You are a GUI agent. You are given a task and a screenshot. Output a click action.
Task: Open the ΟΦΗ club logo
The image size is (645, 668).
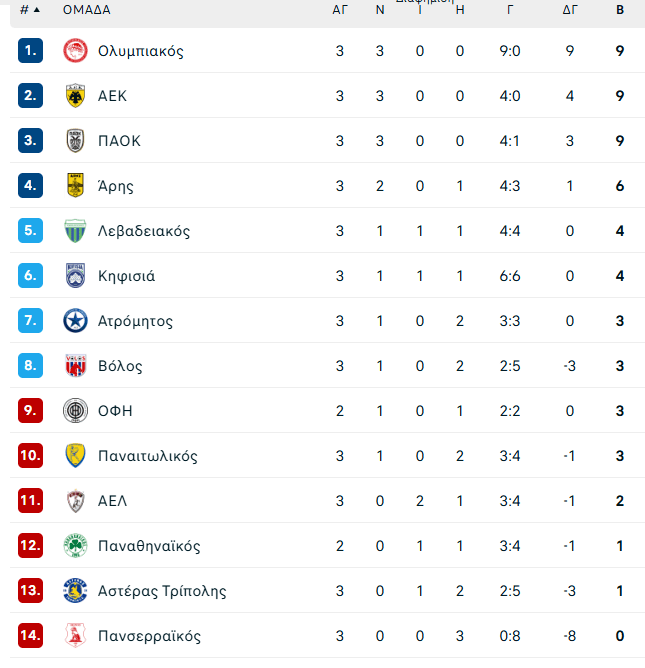pos(75,411)
